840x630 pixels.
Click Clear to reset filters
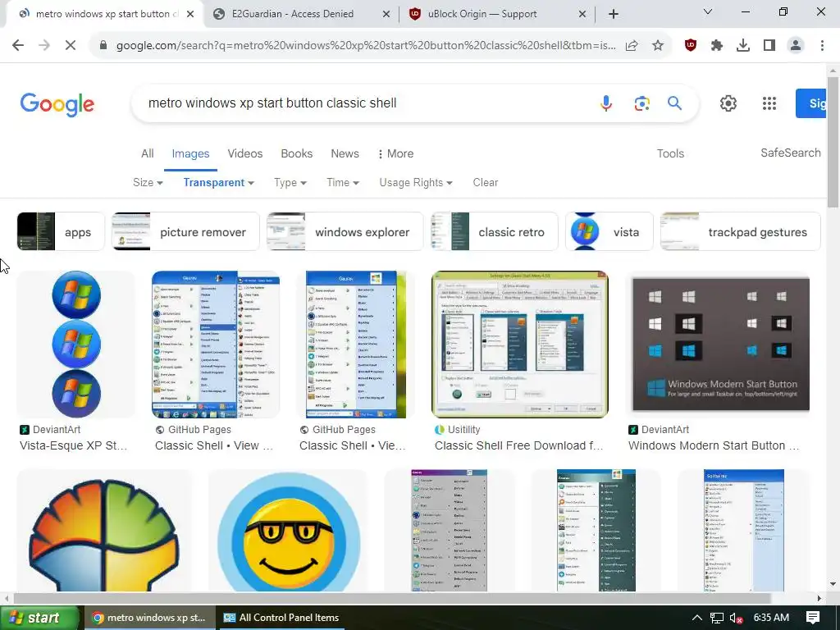tap(486, 183)
